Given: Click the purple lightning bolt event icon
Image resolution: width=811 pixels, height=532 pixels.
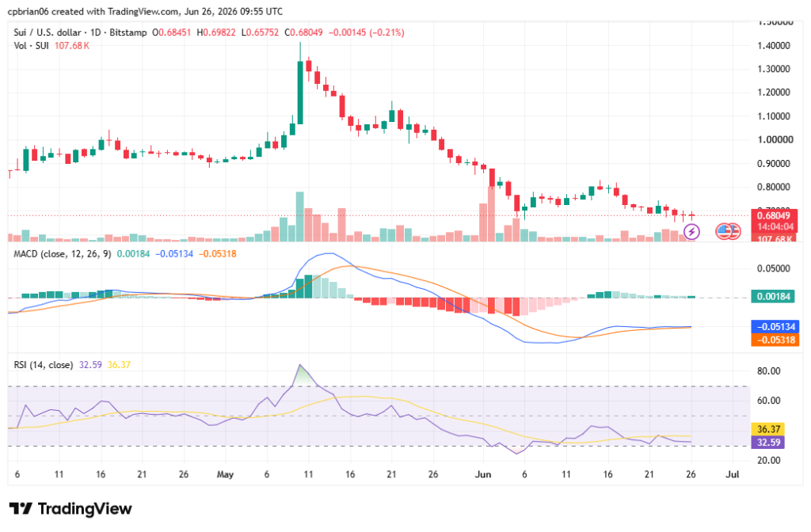Looking at the screenshot, I should coord(691,232).
